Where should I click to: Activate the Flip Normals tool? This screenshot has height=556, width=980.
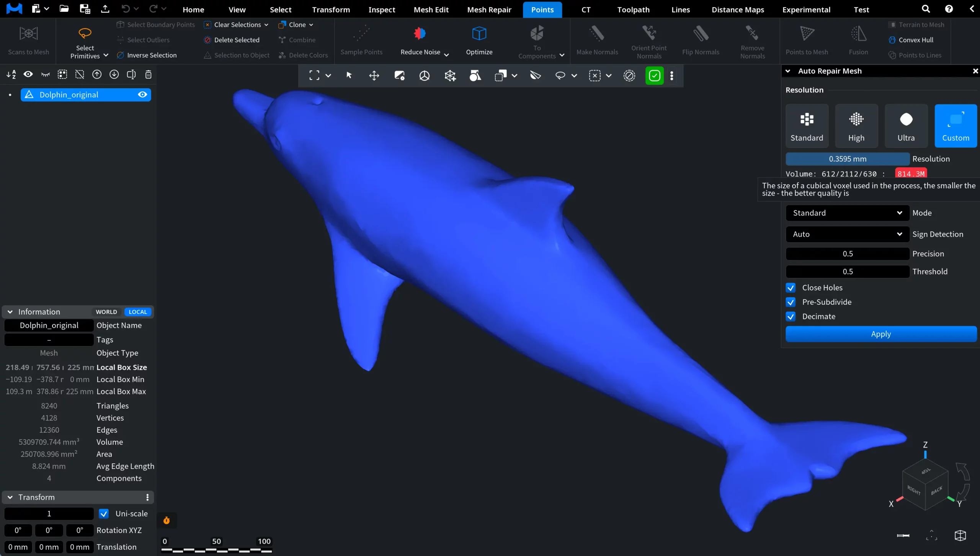(x=701, y=40)
